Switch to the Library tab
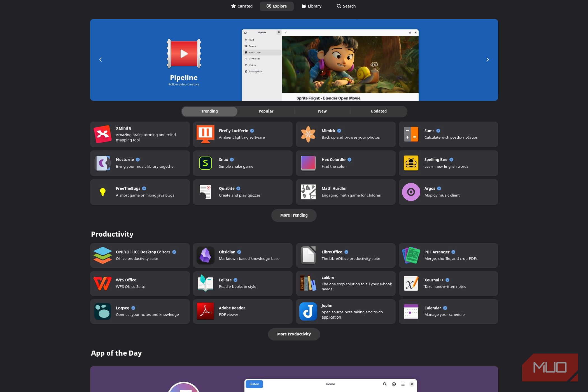The width and height of the screenshot is (588, 392). [311, 6]
